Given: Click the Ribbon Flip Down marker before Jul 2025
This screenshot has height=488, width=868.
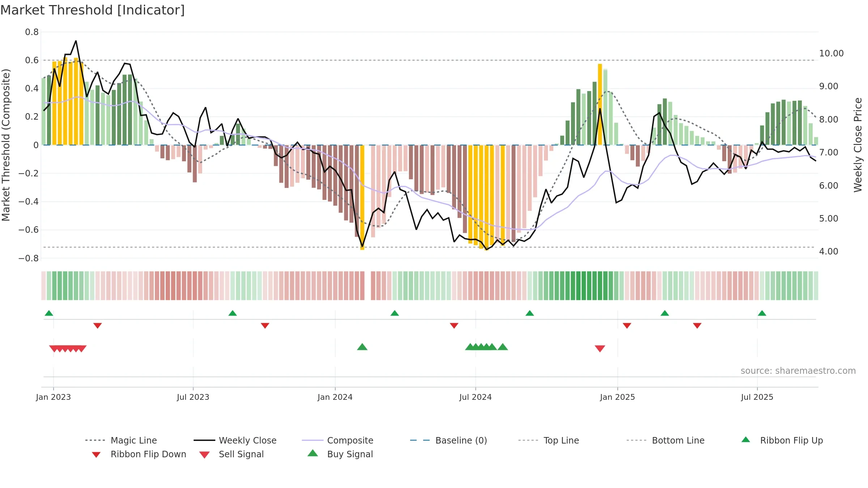Looking at the screenshot, I should (697, 326).
